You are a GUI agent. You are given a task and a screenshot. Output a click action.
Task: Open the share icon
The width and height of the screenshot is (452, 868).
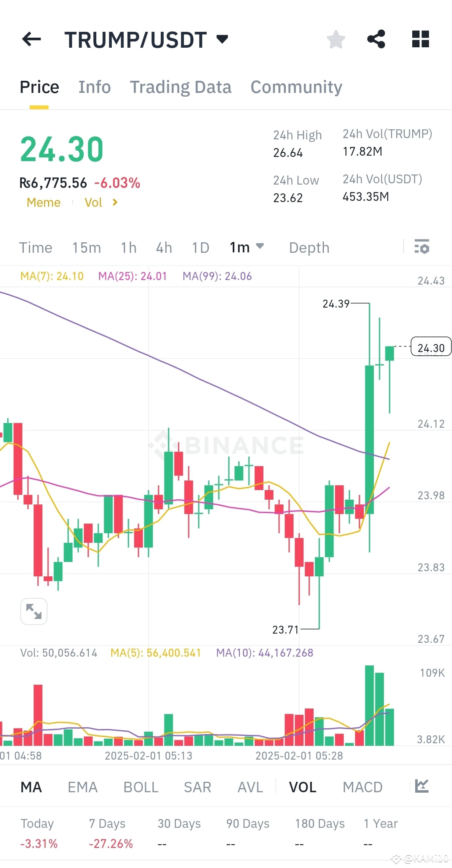pos(376,39)
